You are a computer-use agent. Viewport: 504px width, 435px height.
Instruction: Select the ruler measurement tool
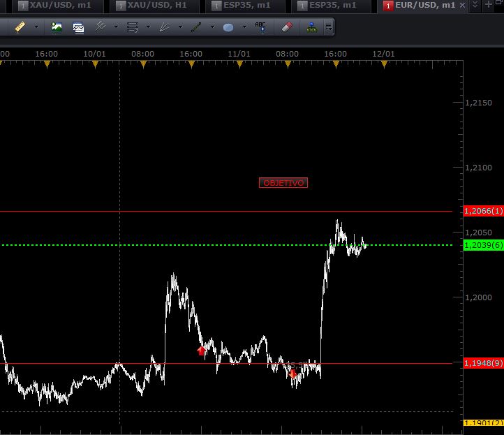pyautogui.click(x=20, y=28)
